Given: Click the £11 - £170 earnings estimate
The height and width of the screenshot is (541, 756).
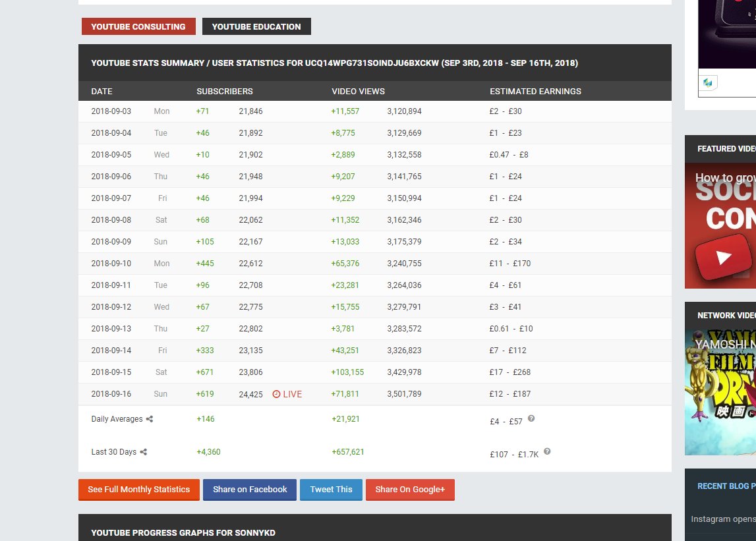Looking at the screenshot, I should tap(509, 264).
